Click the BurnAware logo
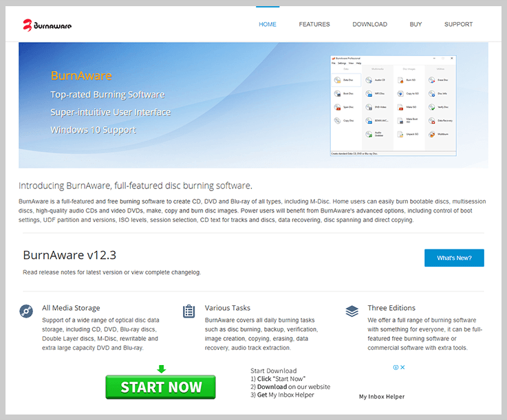Viewport: 507px width, 420px height. (47, 25)
